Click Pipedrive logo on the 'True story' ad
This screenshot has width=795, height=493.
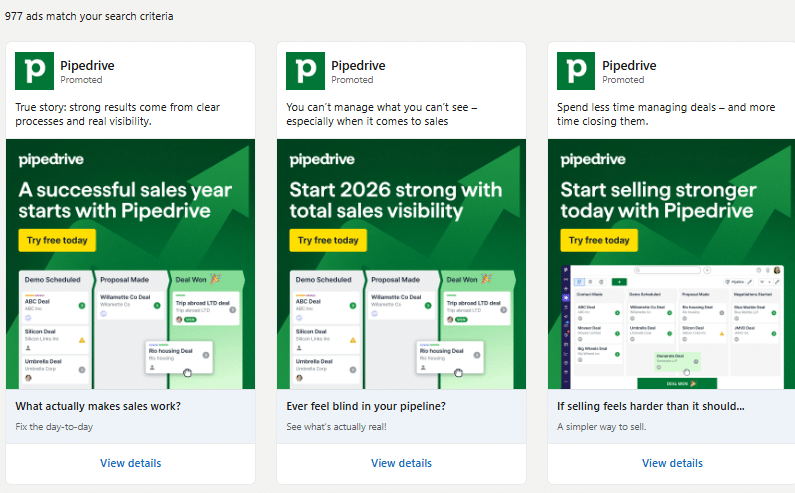[x=35, y=71]
